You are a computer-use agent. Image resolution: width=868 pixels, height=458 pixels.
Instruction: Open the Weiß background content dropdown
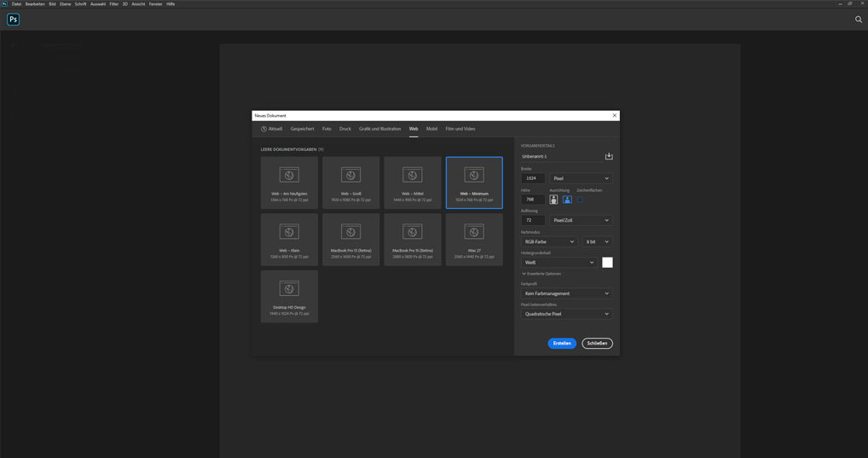pos(559,263)
